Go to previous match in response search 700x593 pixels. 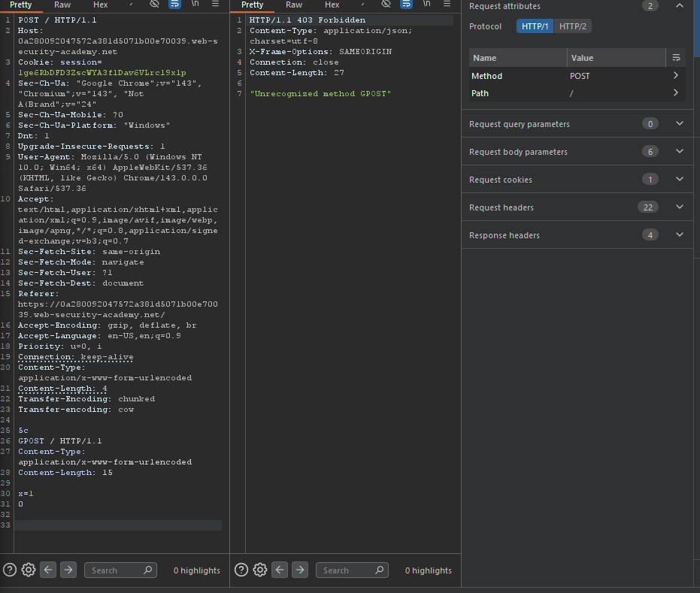click(x=280, y=570)
